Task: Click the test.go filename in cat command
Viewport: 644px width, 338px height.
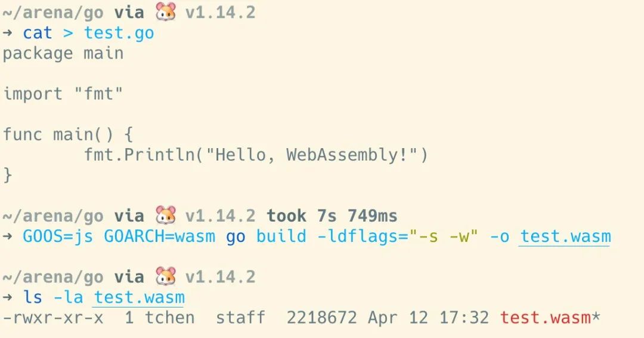Action: 119,33
